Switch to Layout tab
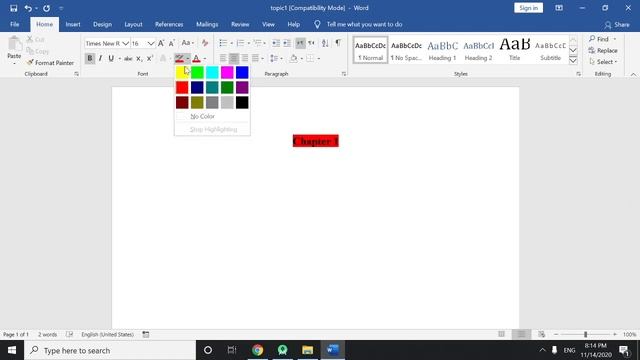This screenshot has width=640, height=360. [x=133, y=24]
